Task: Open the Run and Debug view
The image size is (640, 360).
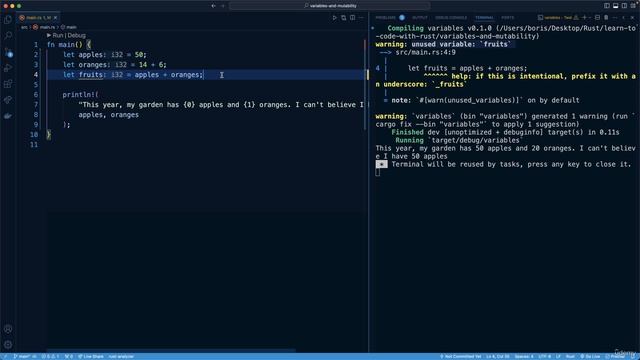Action: (x=8, y=68)
